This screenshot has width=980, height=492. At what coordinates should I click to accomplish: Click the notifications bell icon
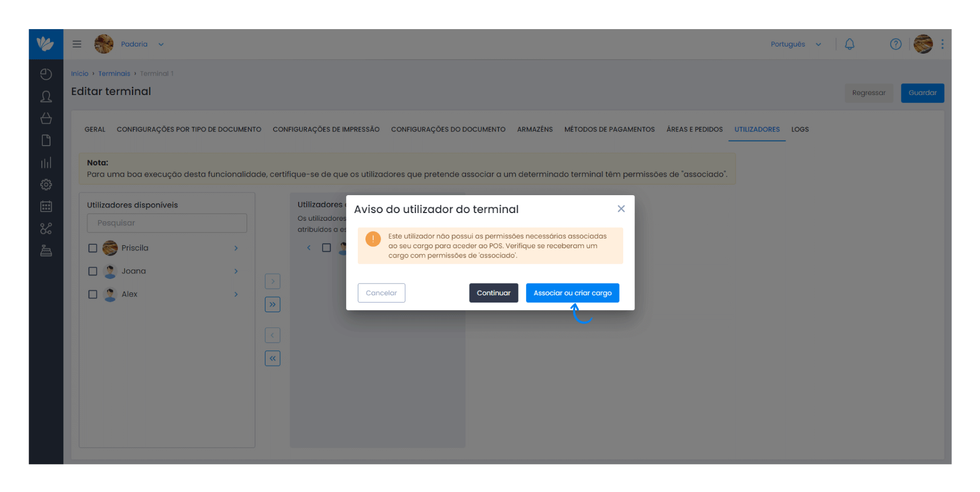click(x=849, y=44)
